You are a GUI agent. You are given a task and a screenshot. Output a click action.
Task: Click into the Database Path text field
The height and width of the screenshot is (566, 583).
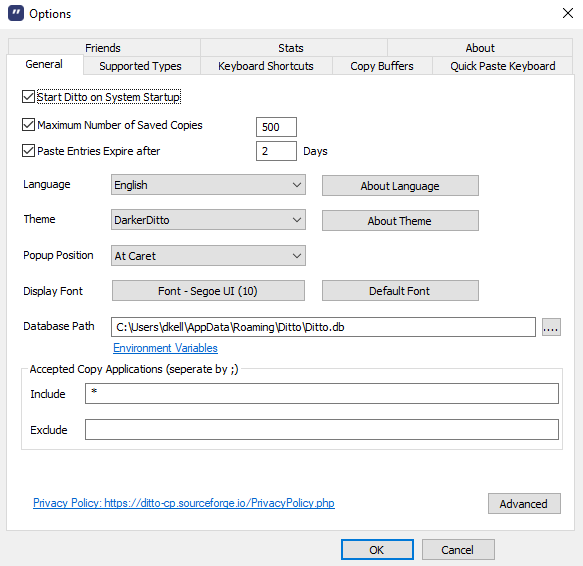click(x=323, y=327)
